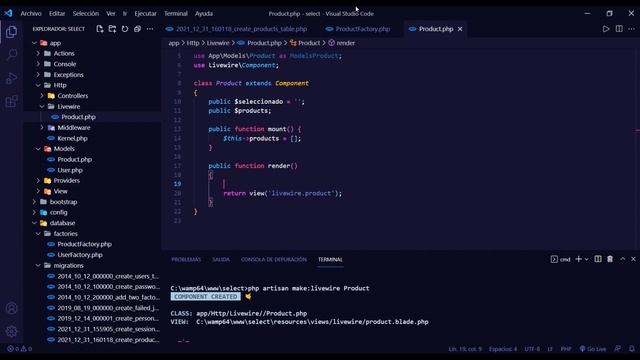
Task: Split the editor to the right
Action: 619,29
